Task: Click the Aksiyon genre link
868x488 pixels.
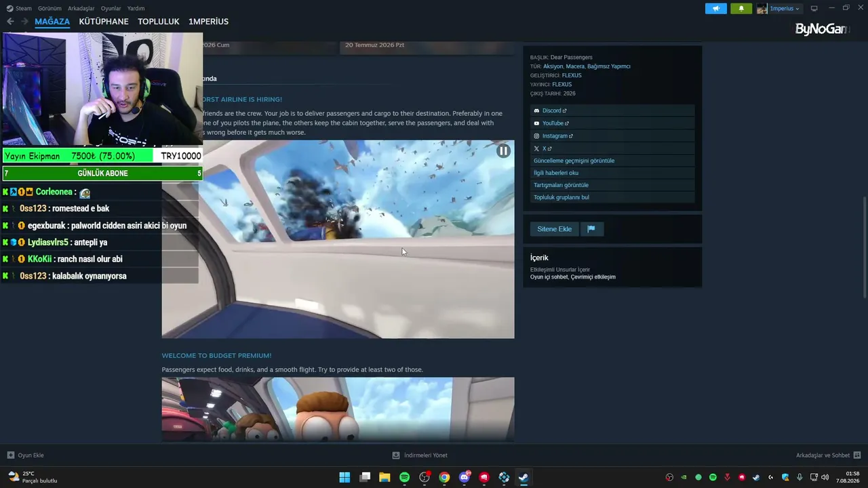Action: [553, 66]
